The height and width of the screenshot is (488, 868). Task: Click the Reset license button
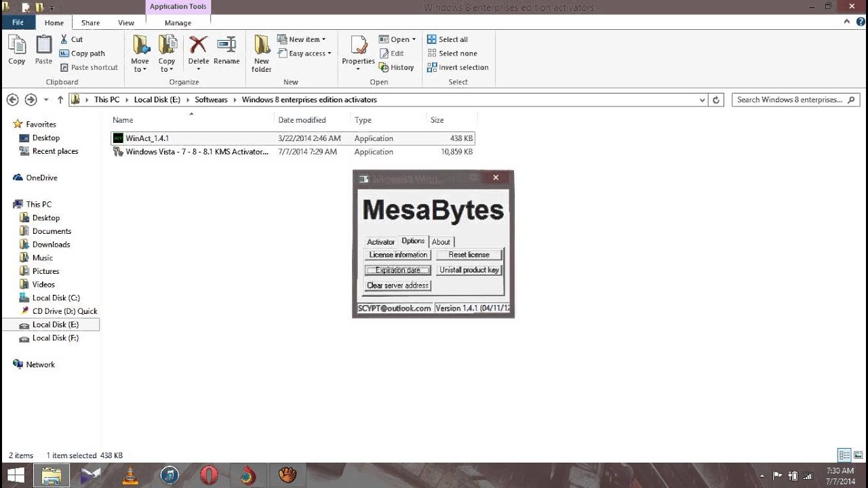[x=469, y=255]
